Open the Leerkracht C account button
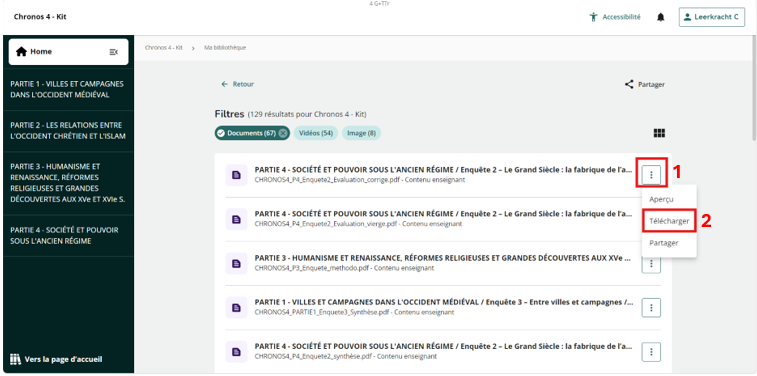Viewport: 757px width, 376px height. click(x=712, y=17)
